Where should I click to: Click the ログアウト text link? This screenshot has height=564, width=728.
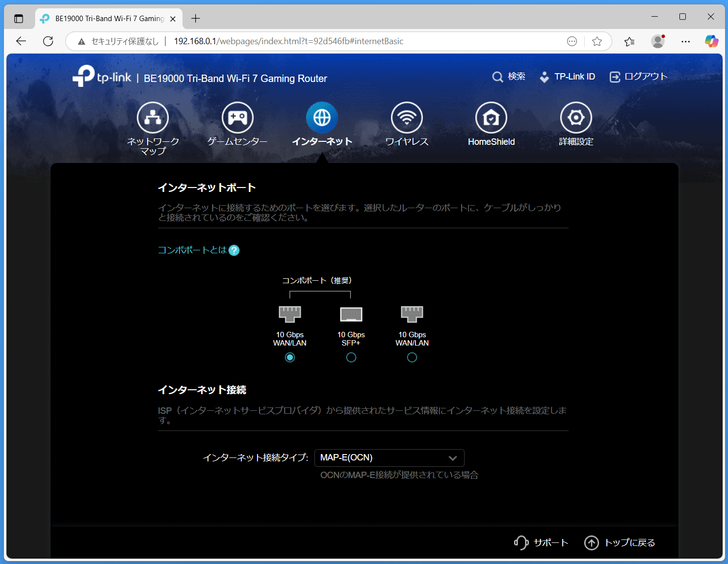click(x=646, y=77)
